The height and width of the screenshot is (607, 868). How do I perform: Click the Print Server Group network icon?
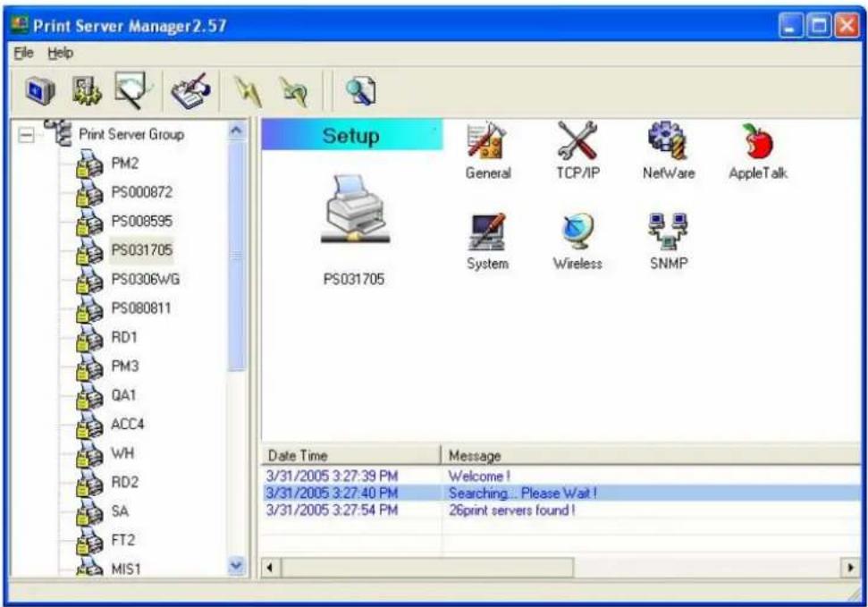pyautogui.click(x=58, y=133)
